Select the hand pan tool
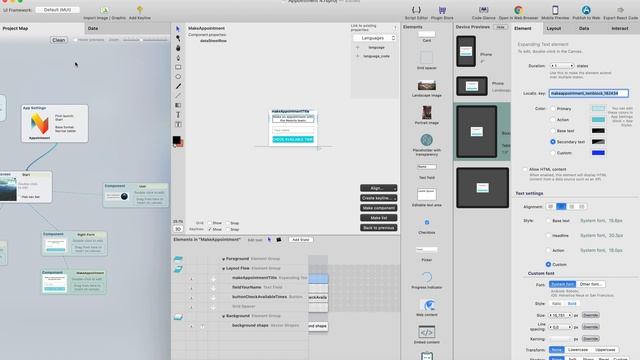This screenshot has width=640, height=360. [178, 48]
